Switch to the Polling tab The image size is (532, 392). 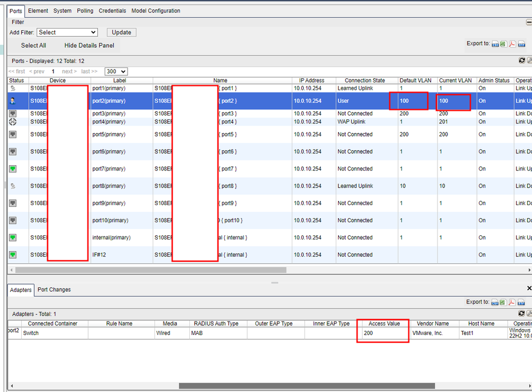(85, 11)
